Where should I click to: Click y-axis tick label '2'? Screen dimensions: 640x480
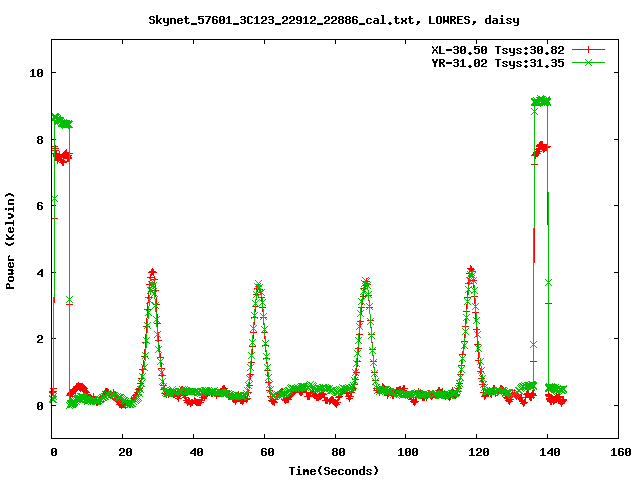40,339
